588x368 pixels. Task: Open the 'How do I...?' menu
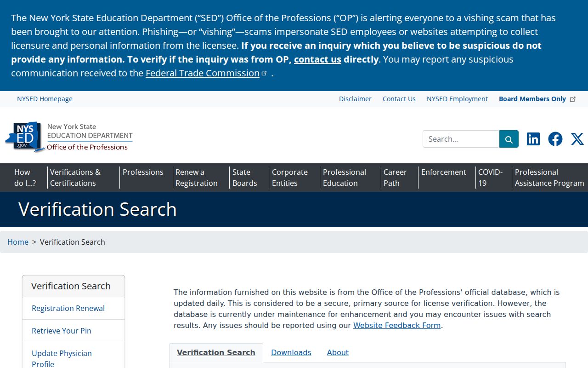(x=25, y=178)
